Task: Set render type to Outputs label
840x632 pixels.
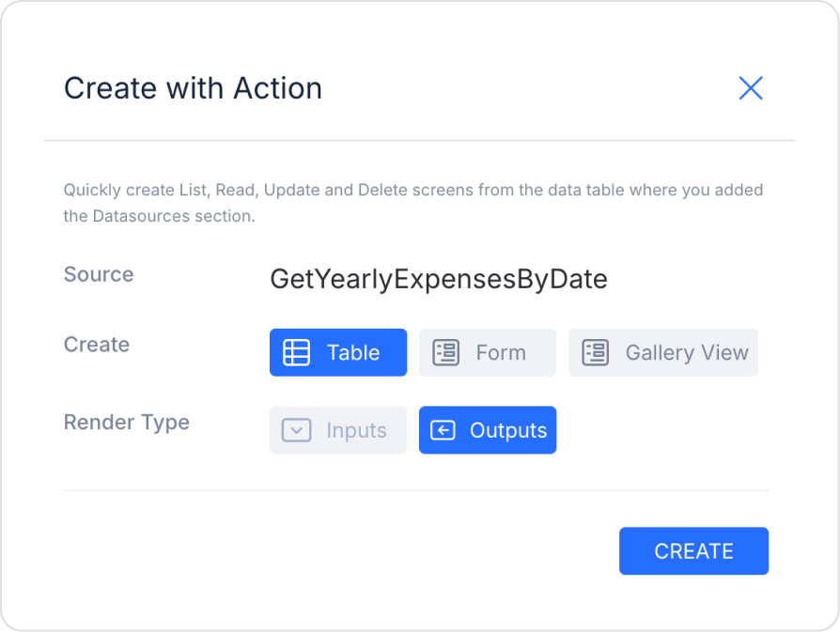Action: [507, 431]
